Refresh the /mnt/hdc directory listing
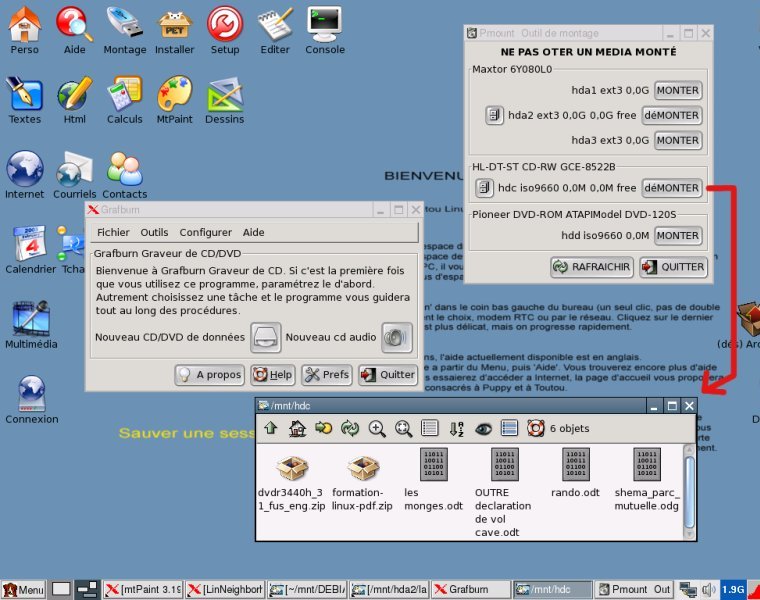760x600 pixels. [x=350, y=428]
